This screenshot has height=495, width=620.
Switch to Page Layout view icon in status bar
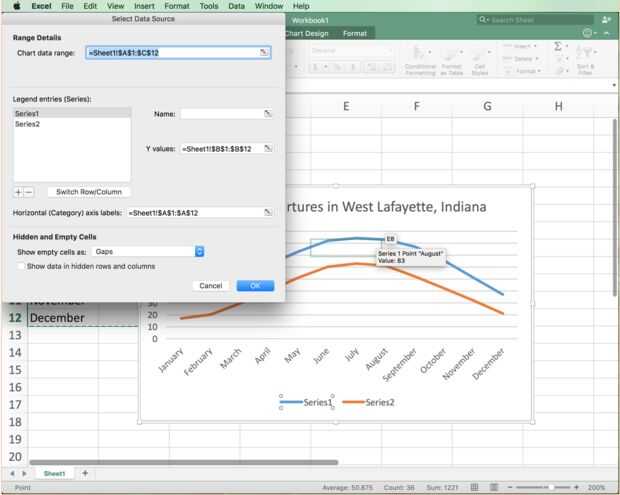(x=494, y=487)
